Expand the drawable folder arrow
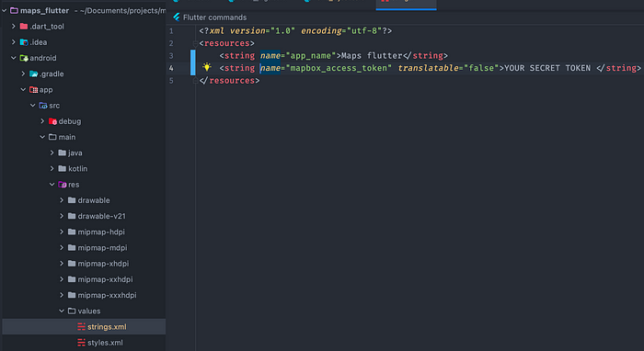The height and width of the screenshot is (351, 644). click(x=62, y=200)
